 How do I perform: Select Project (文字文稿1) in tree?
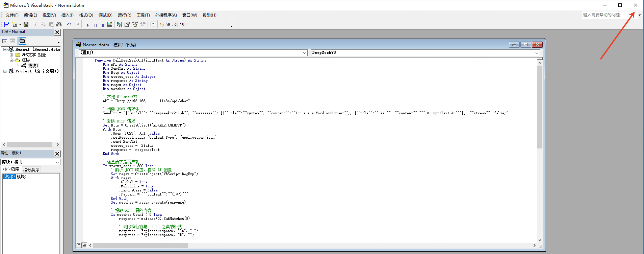(37, 71)
